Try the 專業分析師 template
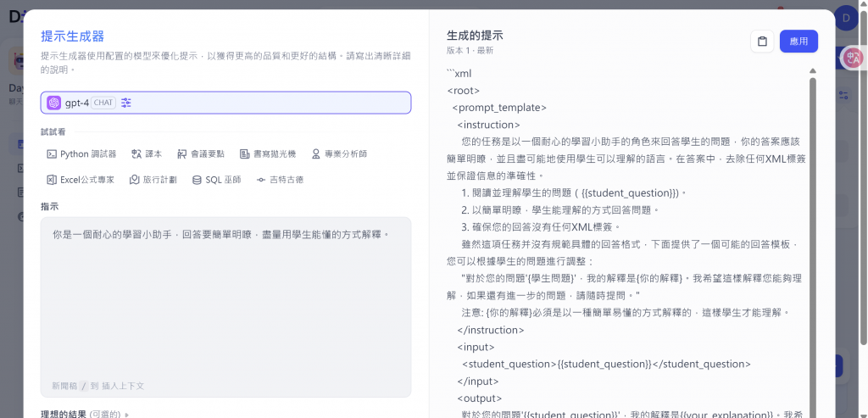This screenshot has height=418, width=868. pos(339,154)
